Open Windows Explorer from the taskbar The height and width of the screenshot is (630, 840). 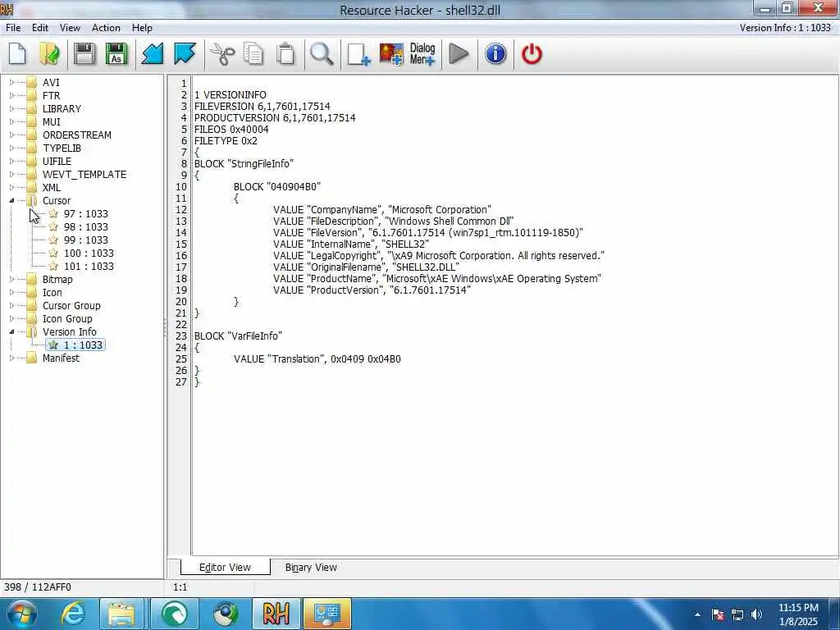121,614
